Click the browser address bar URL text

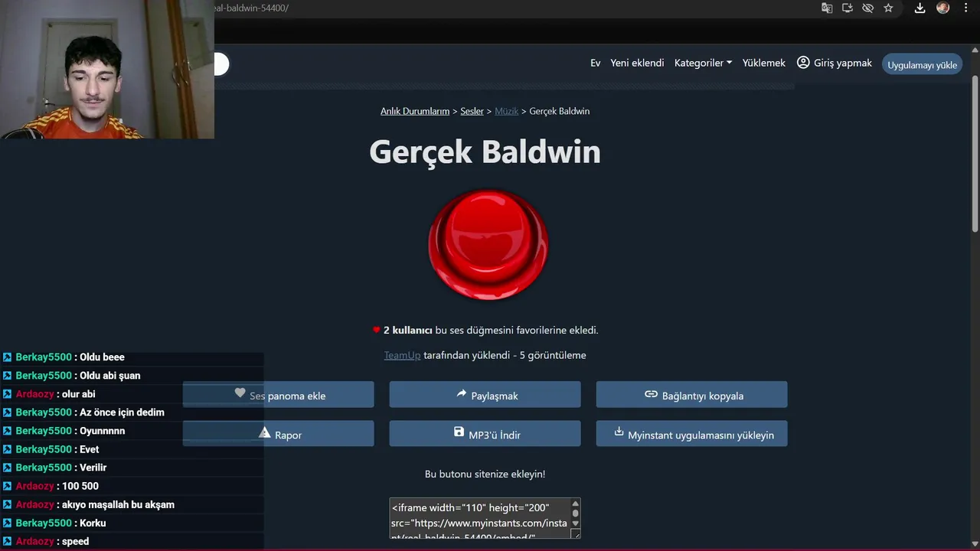(x=252, y=8)
